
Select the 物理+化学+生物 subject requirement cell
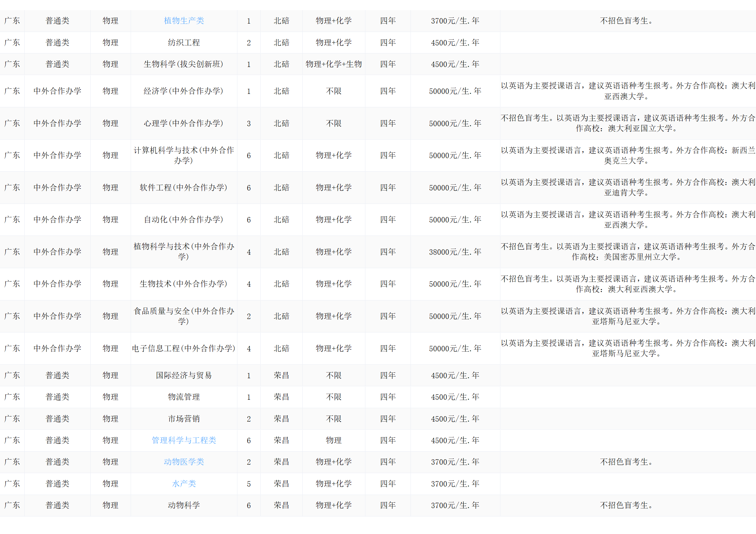click(x=333, y=64)
